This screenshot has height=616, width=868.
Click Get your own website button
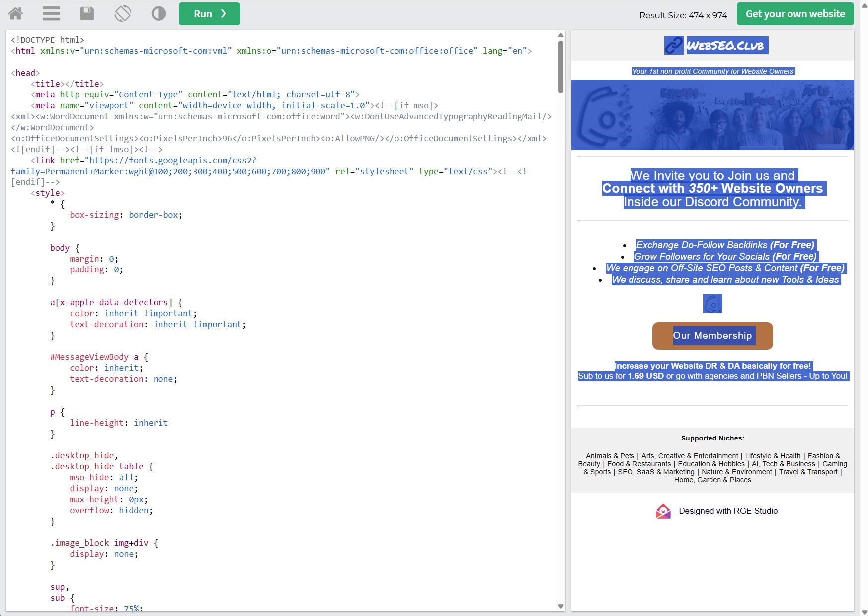(795, 14)
